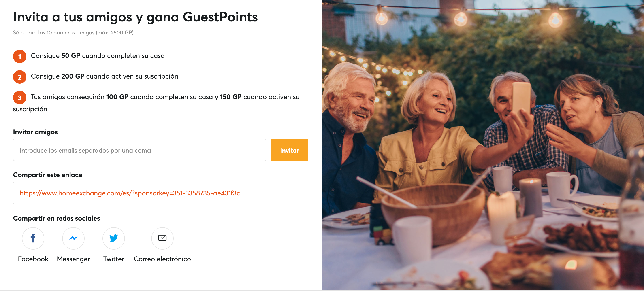Screen dimensions: 644x293
Task: Focus the emails input field
Action: (139, 150)
